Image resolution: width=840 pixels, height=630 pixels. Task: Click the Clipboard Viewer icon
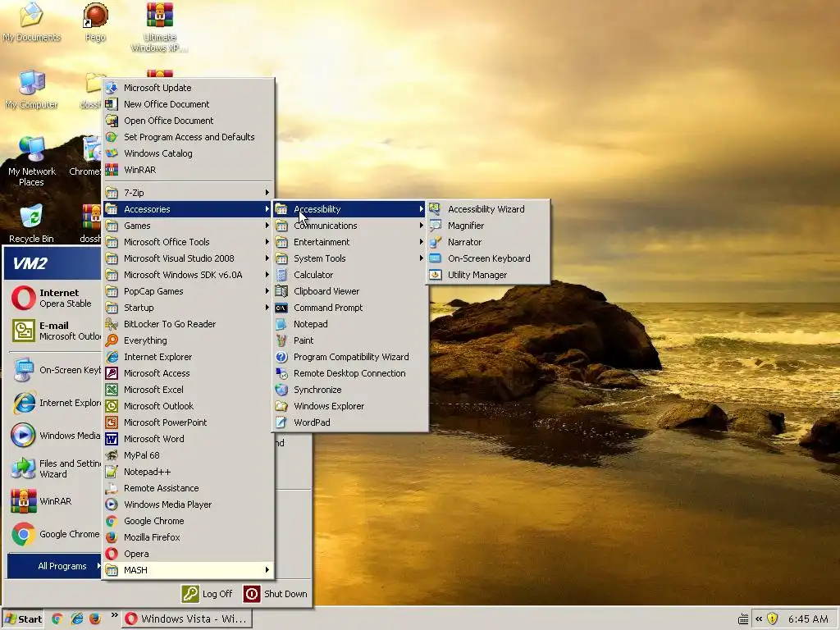coord(281,291)
